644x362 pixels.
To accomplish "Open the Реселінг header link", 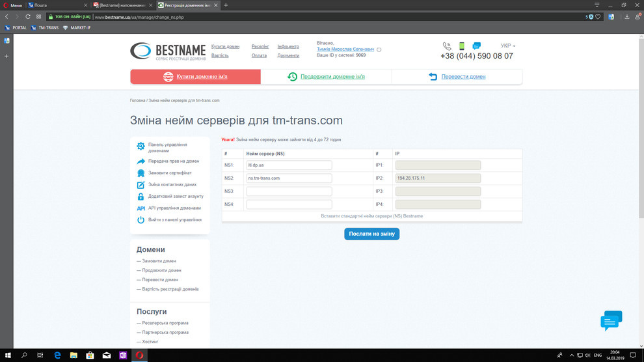I will pos(260,46).
